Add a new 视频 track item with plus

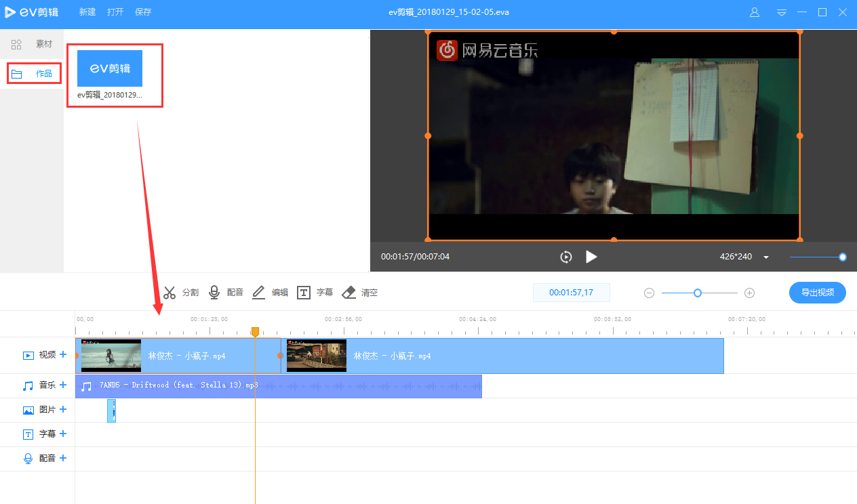click(x=63, y=354)
